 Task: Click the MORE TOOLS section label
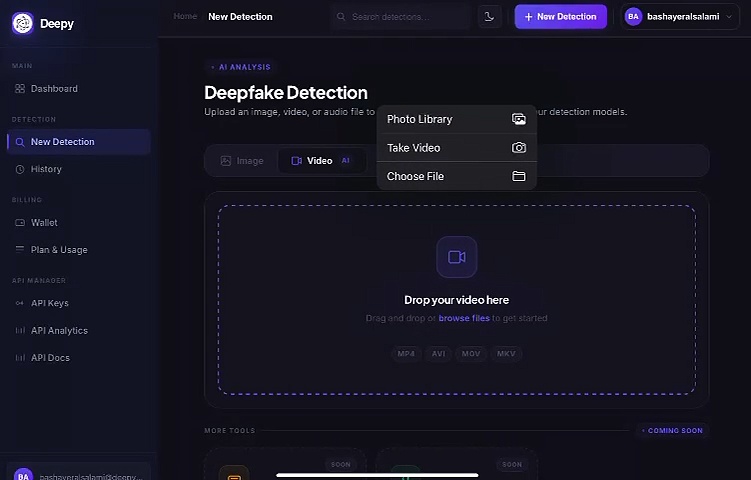pyautogui.click(x=230, y=431)
